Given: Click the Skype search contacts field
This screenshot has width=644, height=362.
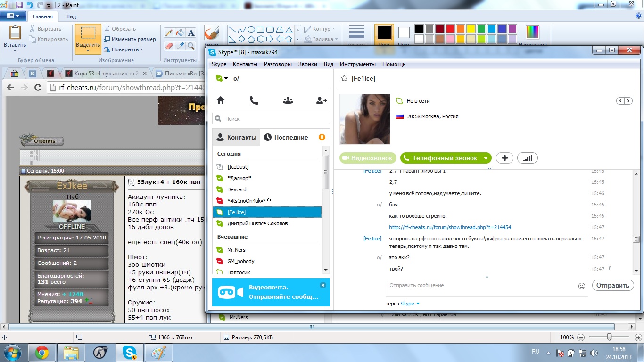Looking at the screenshot, I should [271, 119].
